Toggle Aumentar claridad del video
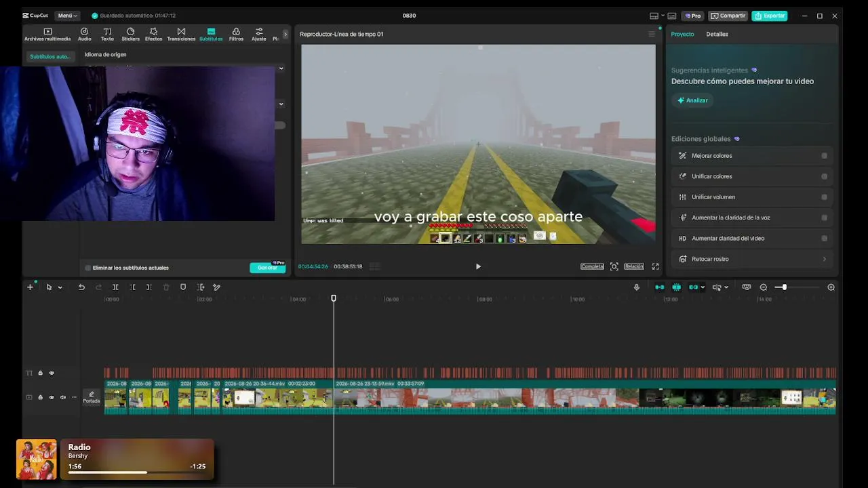Viewport: 868px width, 488px height. click(x=824, y=239)
